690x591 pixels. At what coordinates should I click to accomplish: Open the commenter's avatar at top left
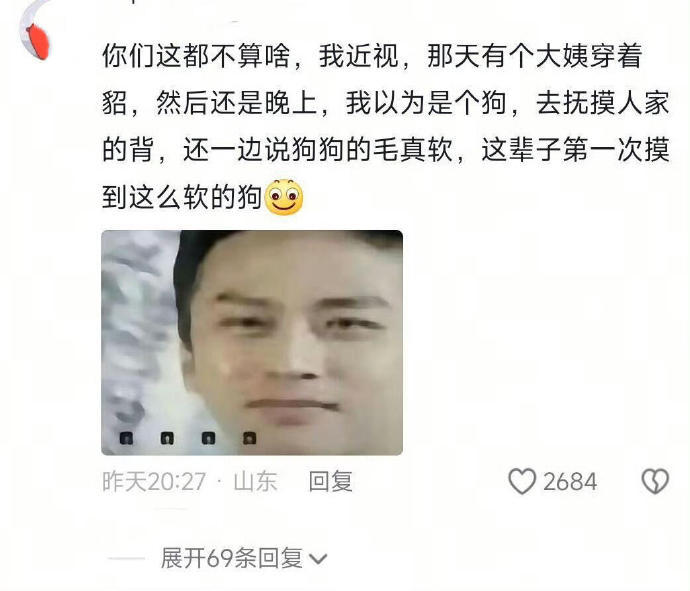click(x=35, y=29)
